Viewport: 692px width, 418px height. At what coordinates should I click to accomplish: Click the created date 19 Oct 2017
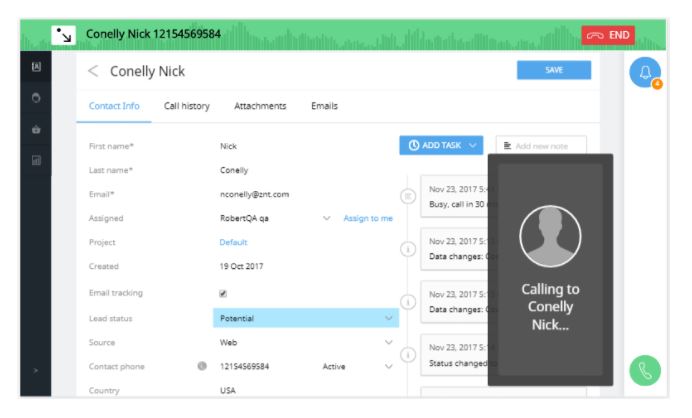click(x=241, y=267)
